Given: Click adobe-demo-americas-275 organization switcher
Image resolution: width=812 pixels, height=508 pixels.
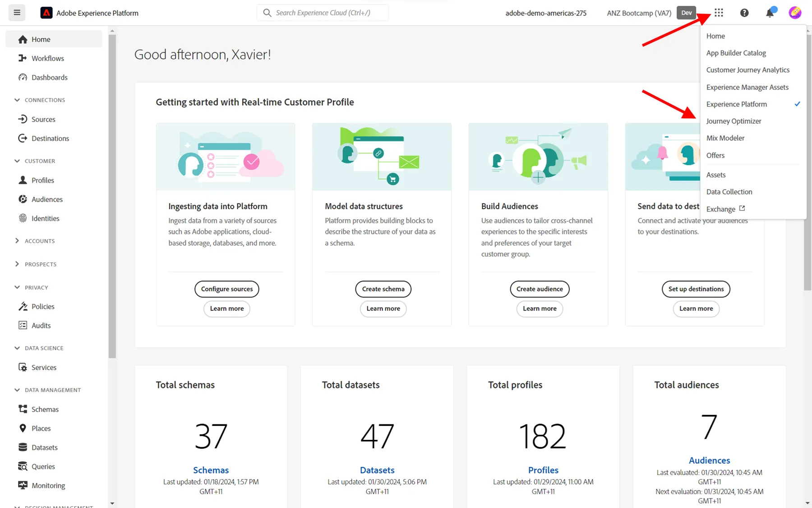Looking at the screenshot, I should pyautogui.click(x=546, y=13).
